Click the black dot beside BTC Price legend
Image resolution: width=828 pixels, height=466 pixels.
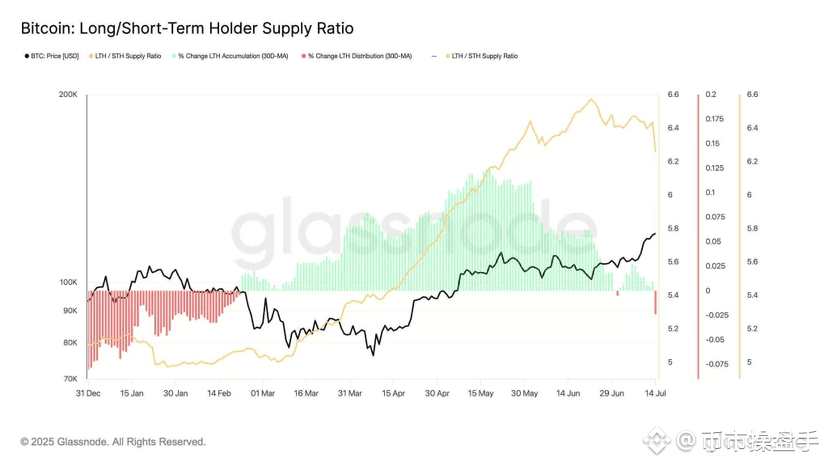[27, 56]
